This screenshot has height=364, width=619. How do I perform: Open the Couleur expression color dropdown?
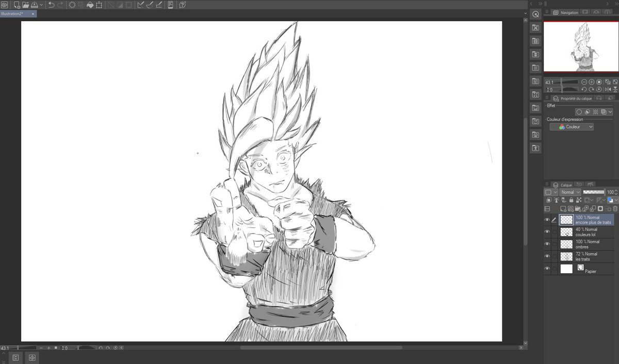click(572, 127)
